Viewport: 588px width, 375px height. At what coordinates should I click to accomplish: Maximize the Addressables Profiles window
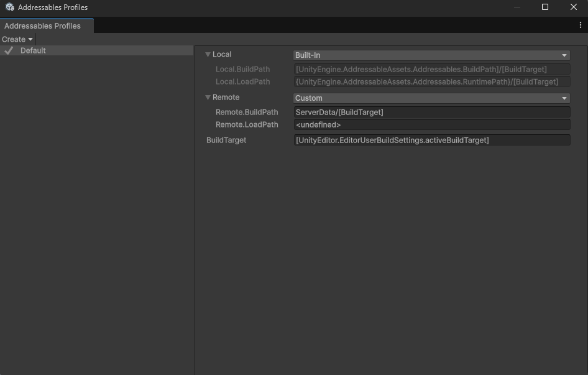[x=545, y=7]
